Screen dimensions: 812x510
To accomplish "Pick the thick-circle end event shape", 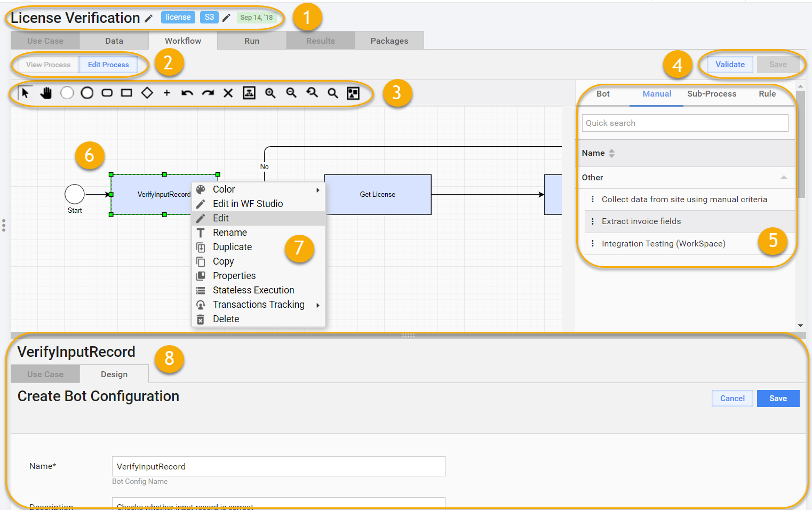I will tap(87, 93).
